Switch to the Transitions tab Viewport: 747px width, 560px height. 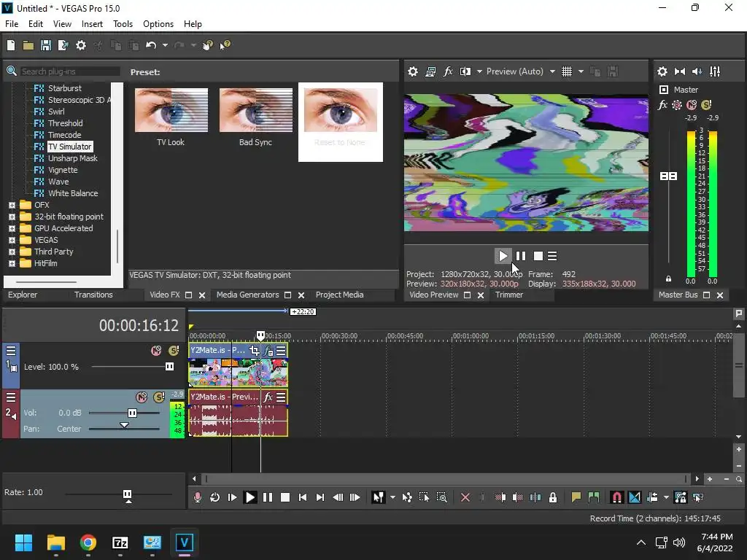(93, 295)
